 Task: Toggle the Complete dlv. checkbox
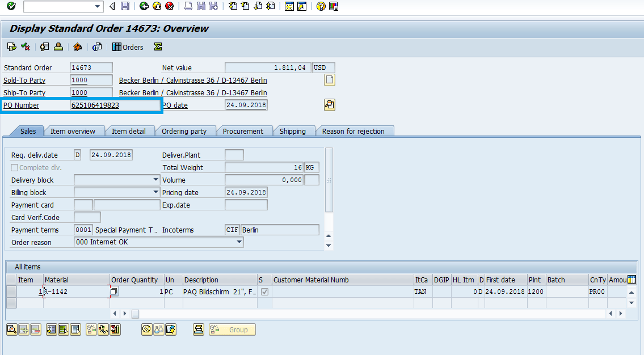tap(14, 167)
